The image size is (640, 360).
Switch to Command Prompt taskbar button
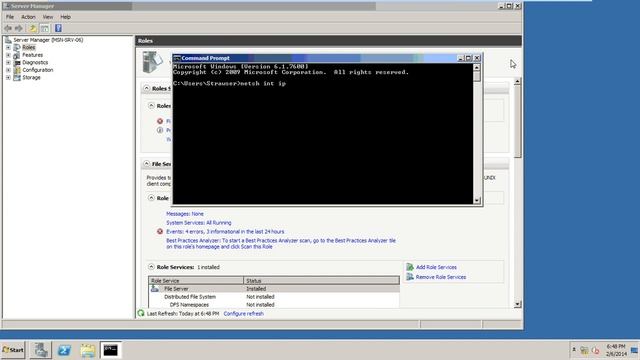tap(111, 350)
